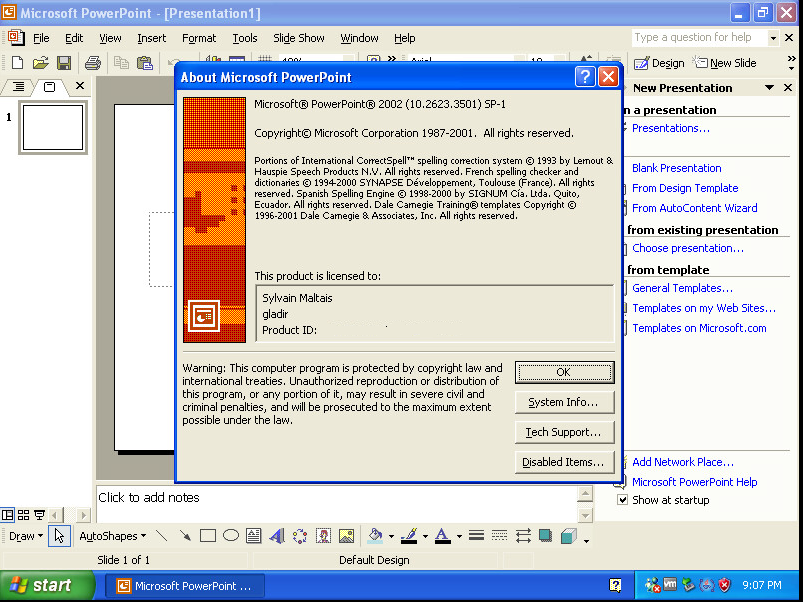Switch to Slide Sorter View

24,515
